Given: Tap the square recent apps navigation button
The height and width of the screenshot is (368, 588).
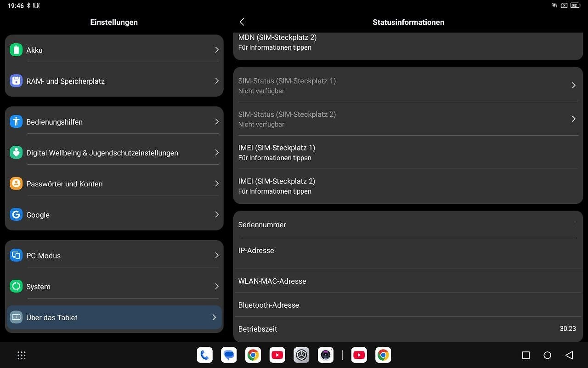Looking at the screenshot, I should (526, 355).
